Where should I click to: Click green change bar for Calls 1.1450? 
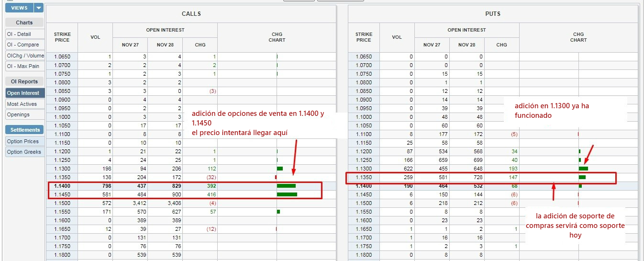click(287, 194)
